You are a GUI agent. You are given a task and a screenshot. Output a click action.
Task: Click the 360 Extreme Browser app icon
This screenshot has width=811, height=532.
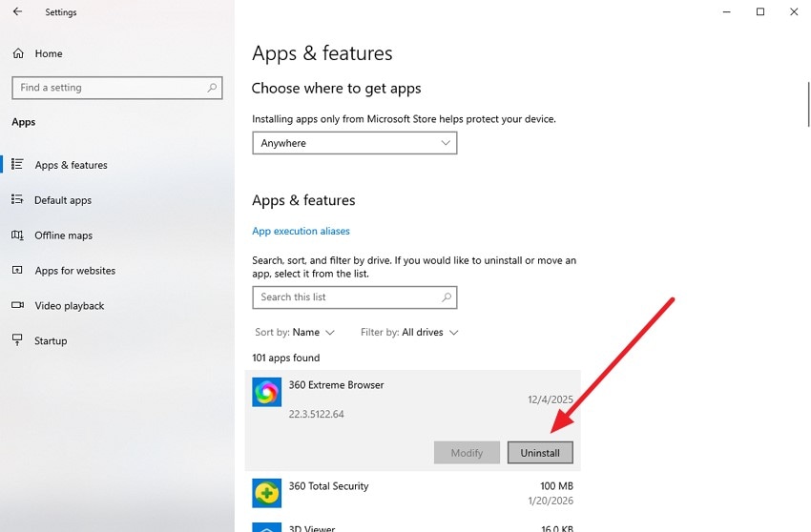click(x=267, y=392)
